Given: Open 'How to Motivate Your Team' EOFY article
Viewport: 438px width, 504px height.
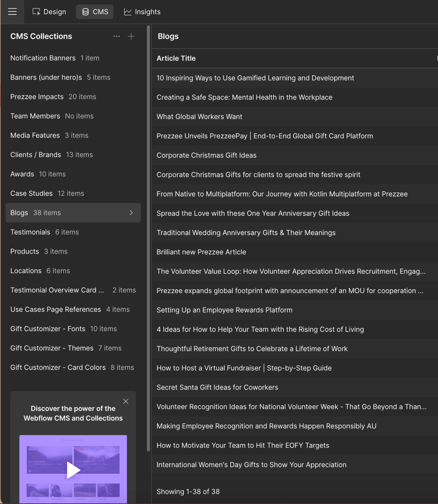Looking at the screenshot, I should 295,446.
